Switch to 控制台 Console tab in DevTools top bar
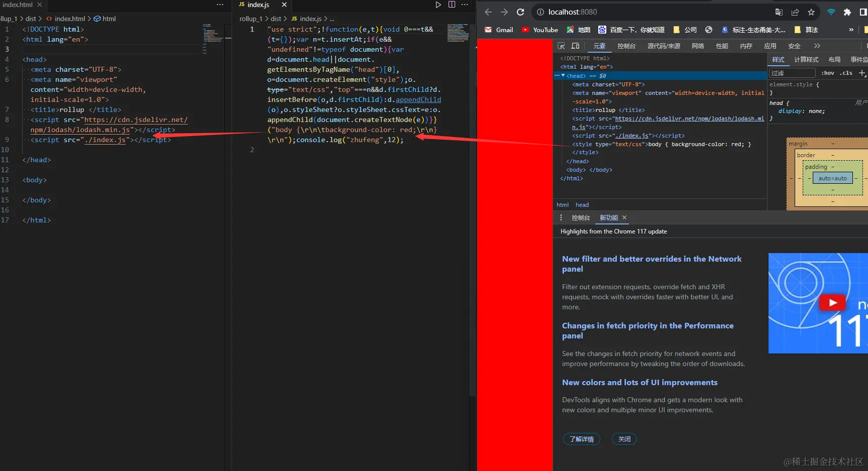 pos(626,46)
